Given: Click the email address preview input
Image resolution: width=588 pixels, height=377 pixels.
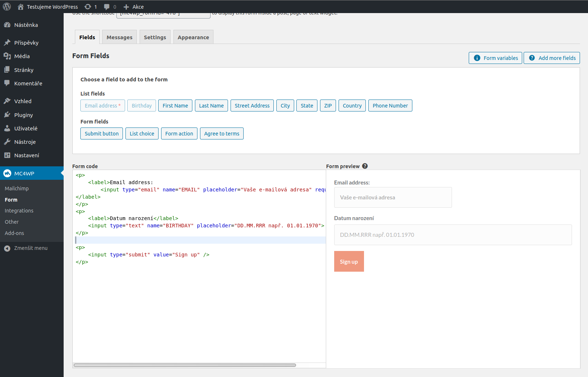Looking at the screenshot, I should 393,198.
